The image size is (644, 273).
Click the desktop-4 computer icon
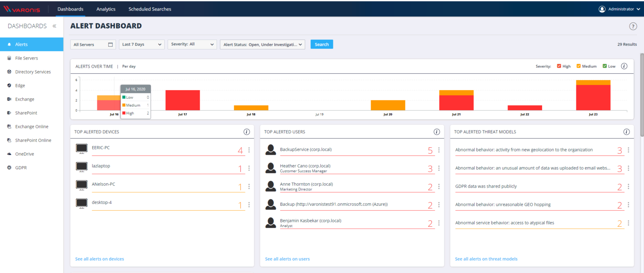click(x=82, y=203)
